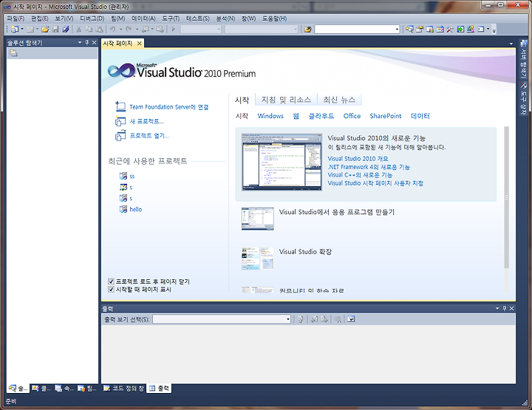Click '.NET Framework 4의 새로운 기능' link
This screenshot has width=532, height=410.
click(369, 167)
